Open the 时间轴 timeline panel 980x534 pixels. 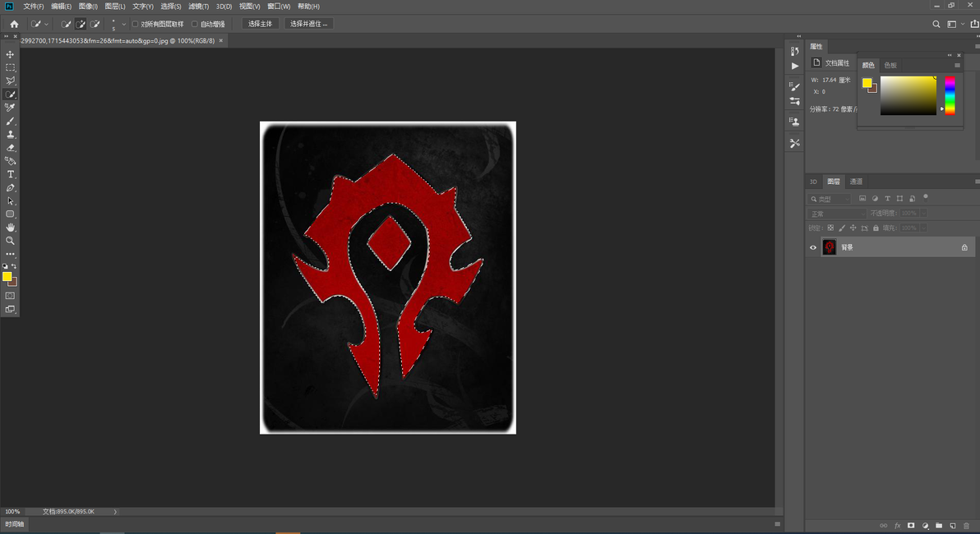click(x=14, y=524)
